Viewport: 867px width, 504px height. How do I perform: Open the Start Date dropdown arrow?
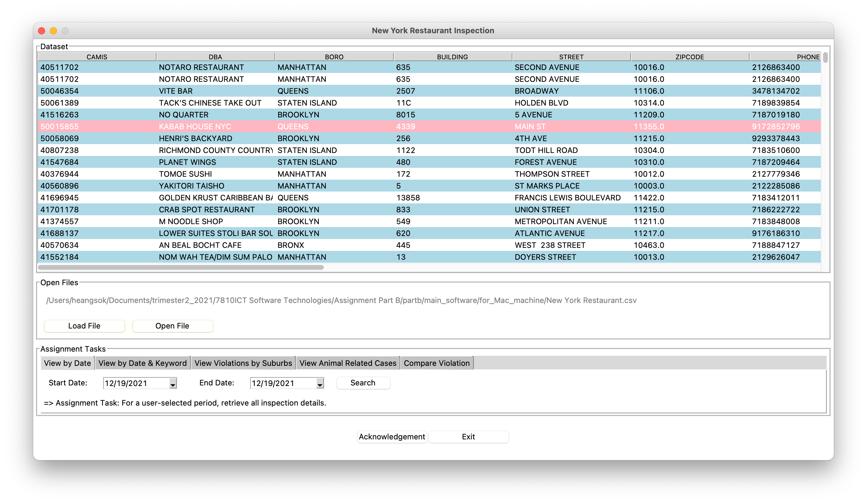173,383
